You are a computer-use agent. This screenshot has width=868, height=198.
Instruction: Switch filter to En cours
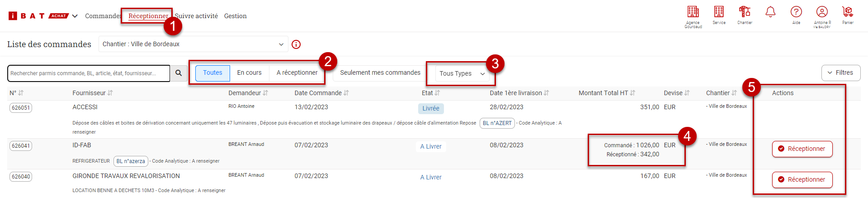click(249, 73)
